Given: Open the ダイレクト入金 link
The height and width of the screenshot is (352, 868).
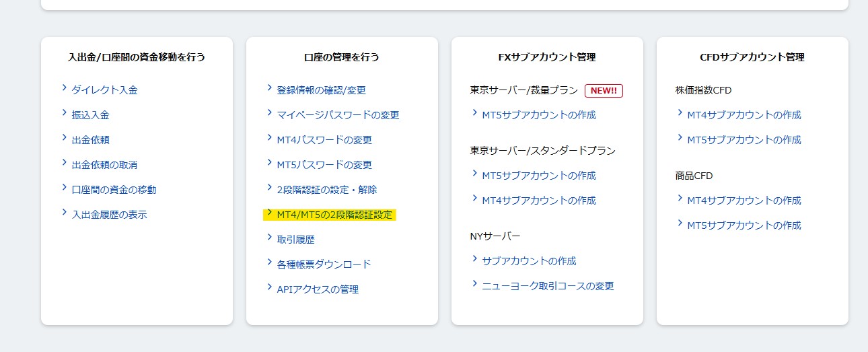Looking at the screenshot, I should click(x=104, y=90).
